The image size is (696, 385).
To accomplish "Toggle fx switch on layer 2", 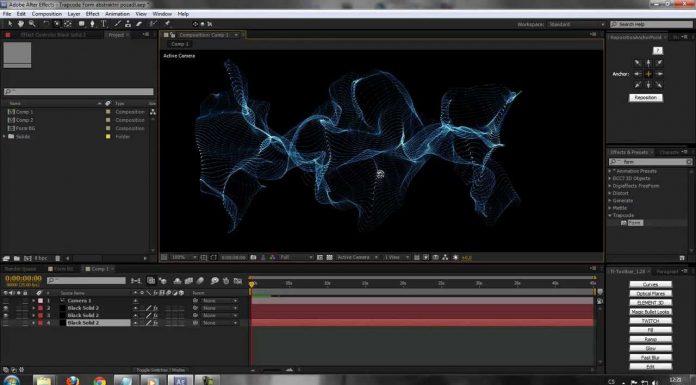I will [x=155, y=308].
